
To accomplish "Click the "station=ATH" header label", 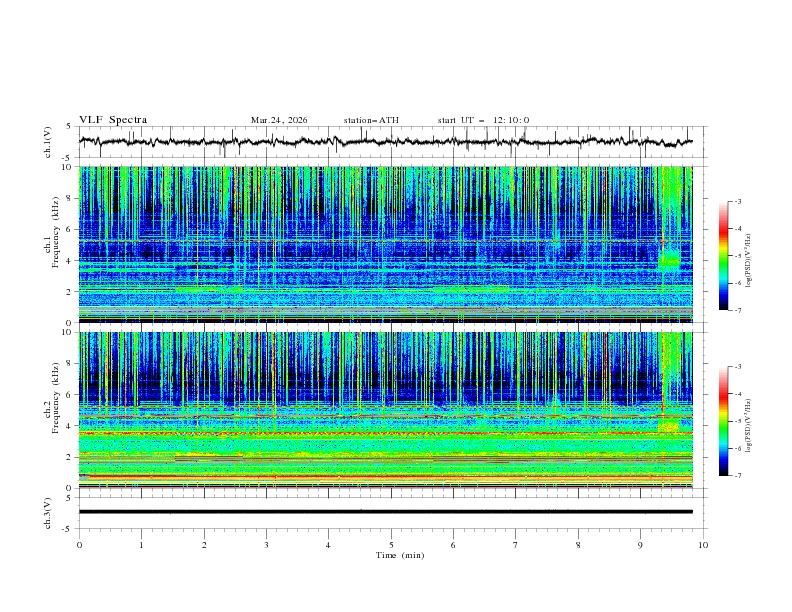I will click(371, 120).
